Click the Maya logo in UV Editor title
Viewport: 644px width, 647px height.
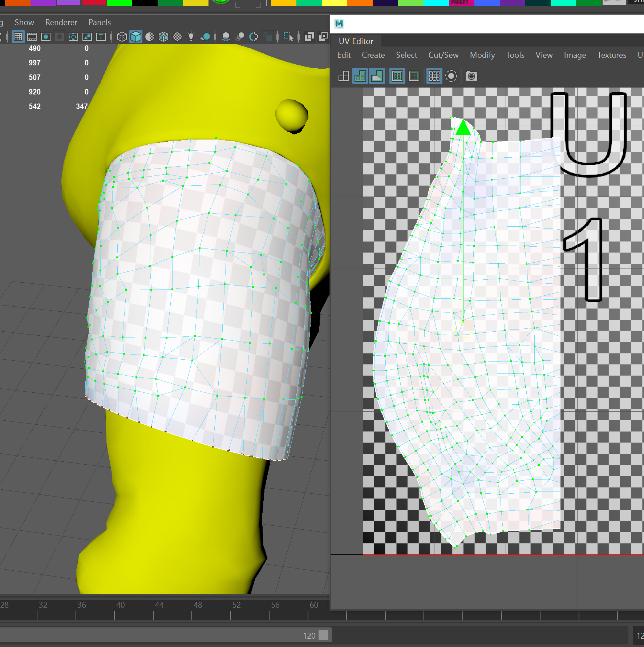click(339, 24)
